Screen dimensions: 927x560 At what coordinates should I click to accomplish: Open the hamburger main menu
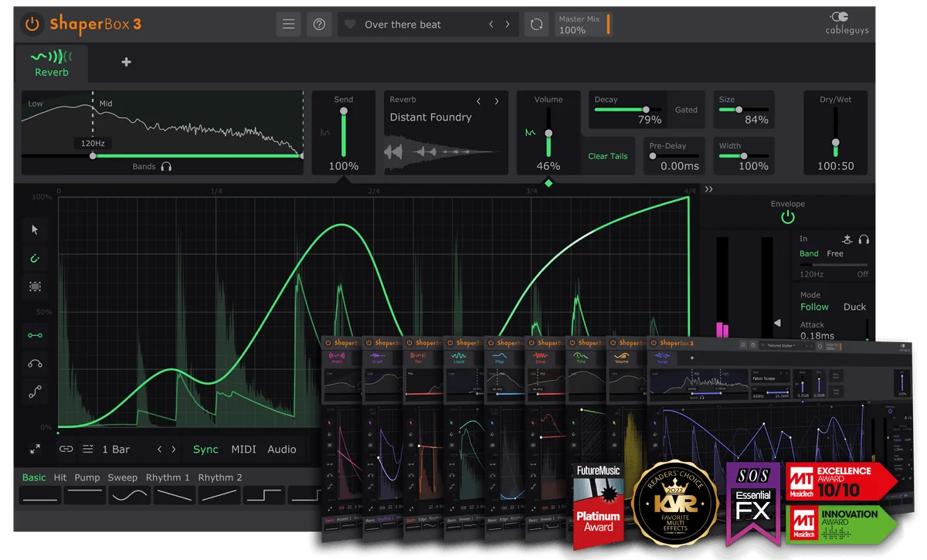288,25
